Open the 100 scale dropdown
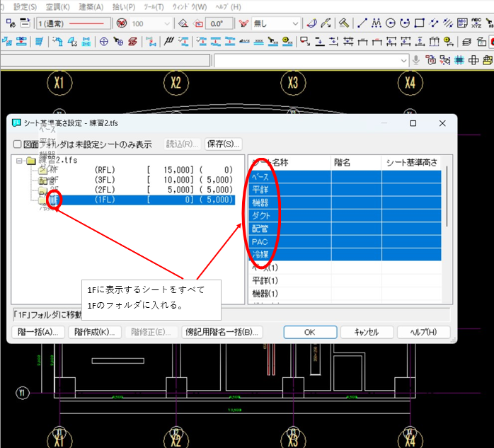494x448 pixels. coord(167,23)
